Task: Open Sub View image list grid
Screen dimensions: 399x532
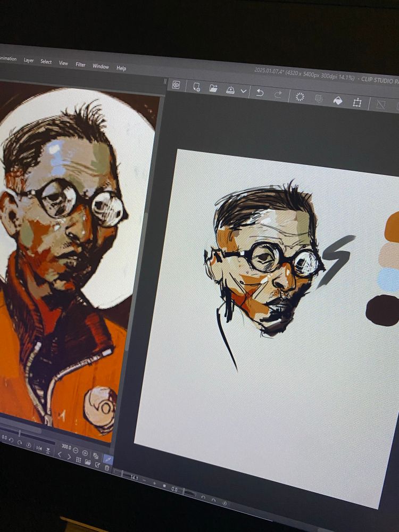Action: [78, 460]
